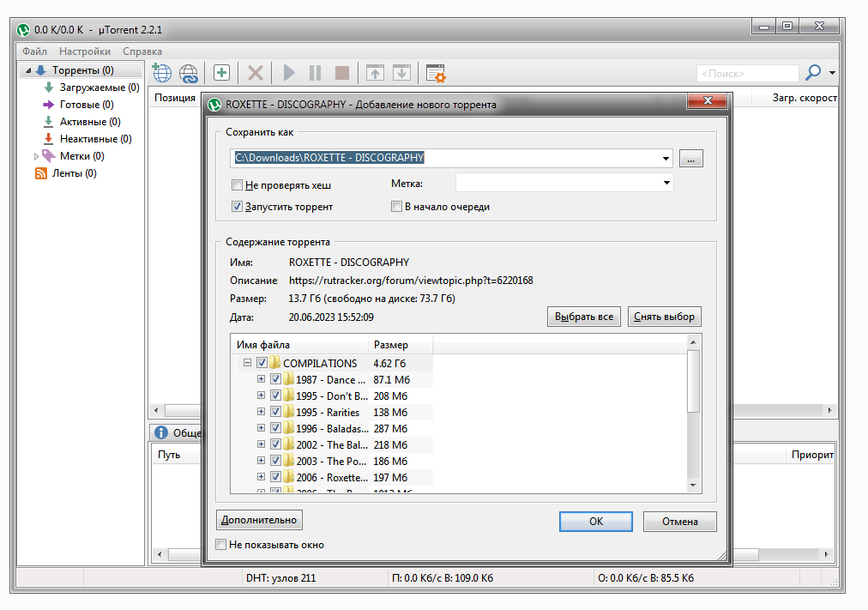
Task: Click the Move Up Queue icon
Action: coord(375,73)
